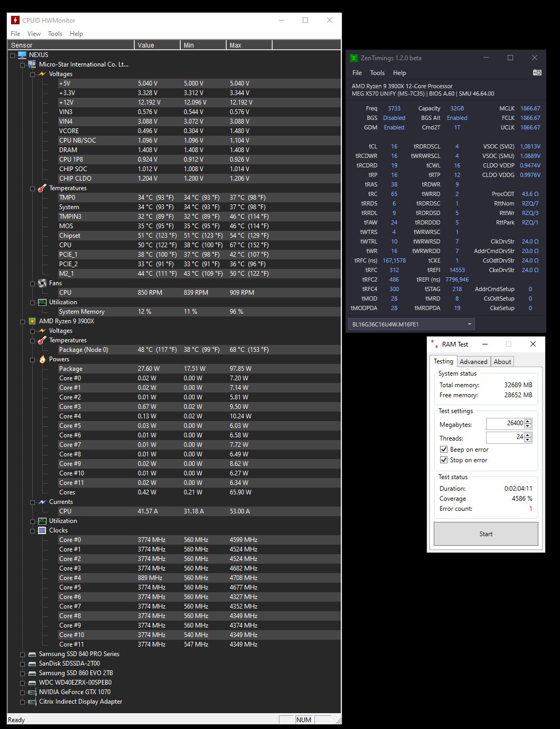Uncheck Beep on error in RAM Test

click(x=444, y=449)
